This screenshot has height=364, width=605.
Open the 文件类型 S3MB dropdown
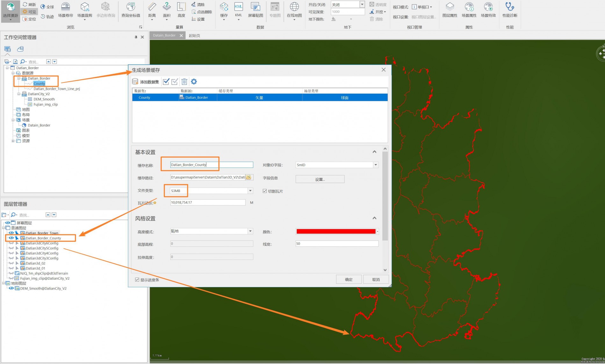[250, 190]
